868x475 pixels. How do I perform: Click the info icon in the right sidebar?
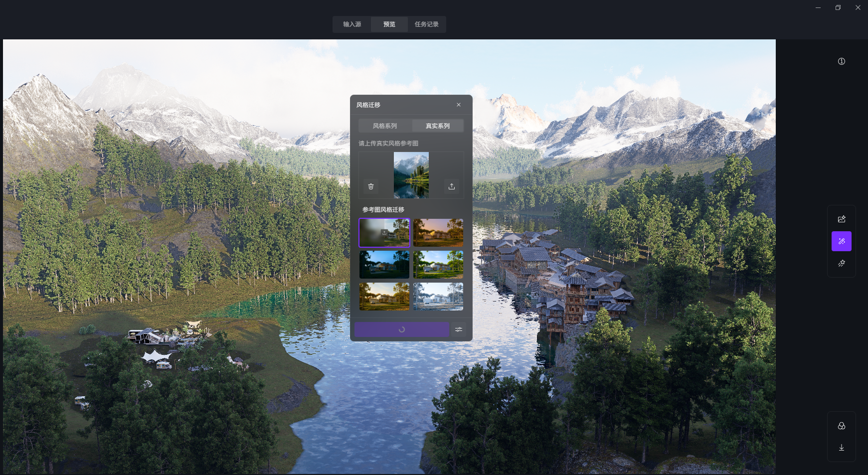(x=842, y=61)
